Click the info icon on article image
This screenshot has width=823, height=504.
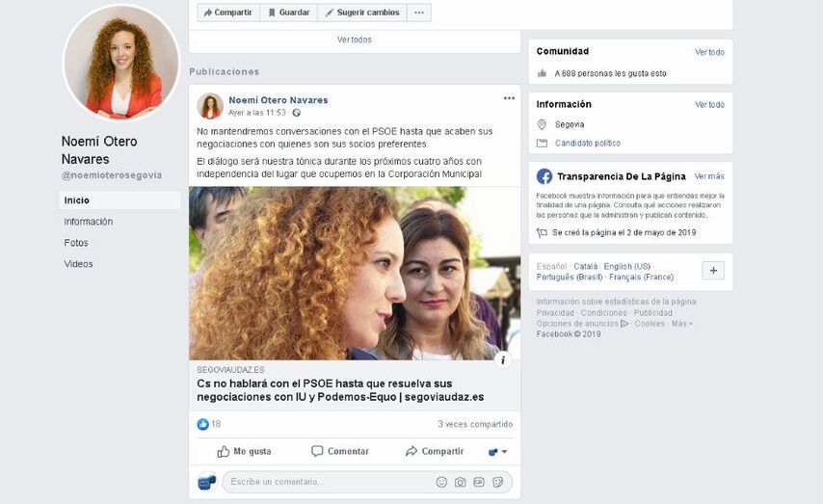tap(503, 359)
